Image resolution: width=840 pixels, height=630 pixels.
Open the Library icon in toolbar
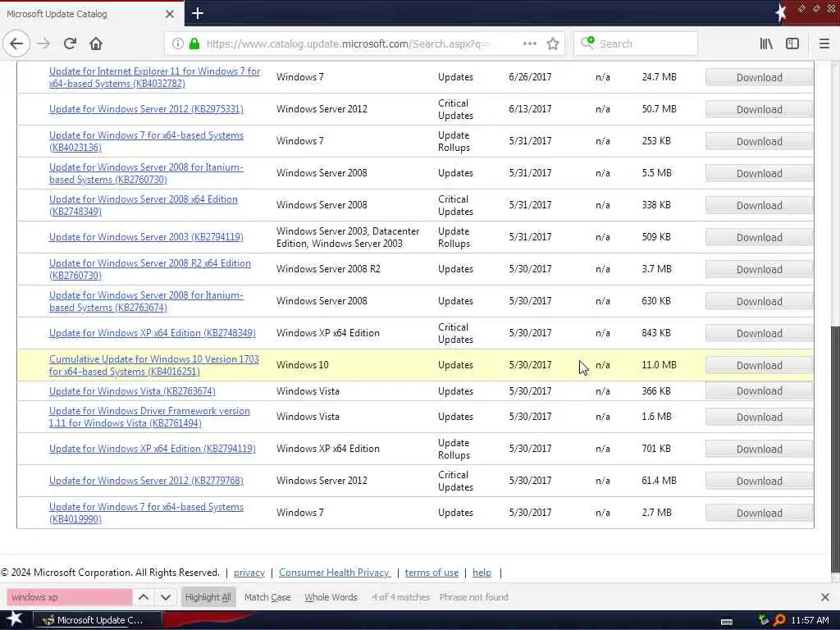tap(767, 43)
